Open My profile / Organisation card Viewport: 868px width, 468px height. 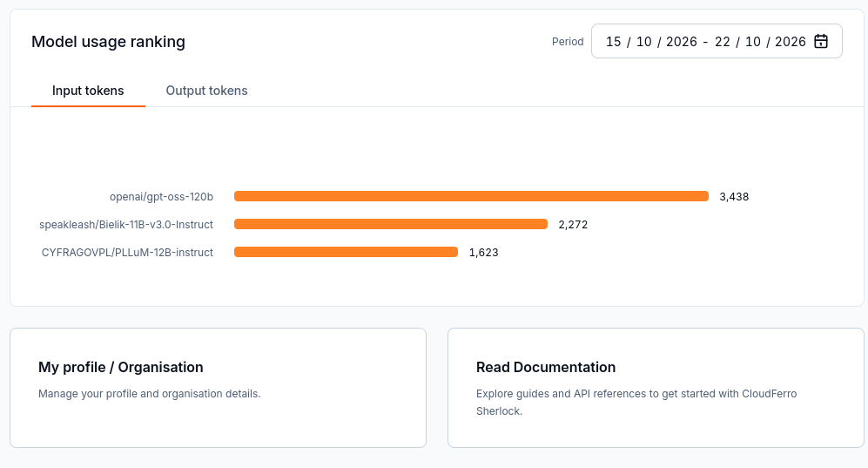pyautogui.click(x=219, y=388)
